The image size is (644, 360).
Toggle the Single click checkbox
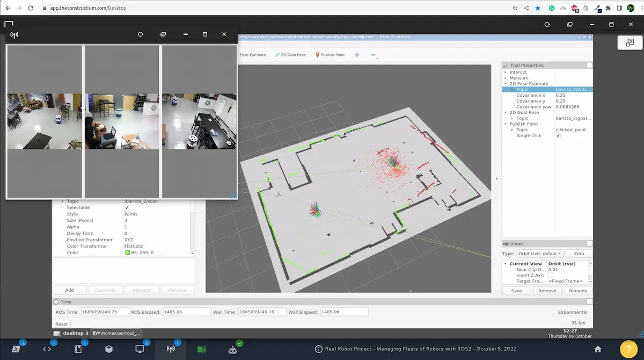(558, 135)
